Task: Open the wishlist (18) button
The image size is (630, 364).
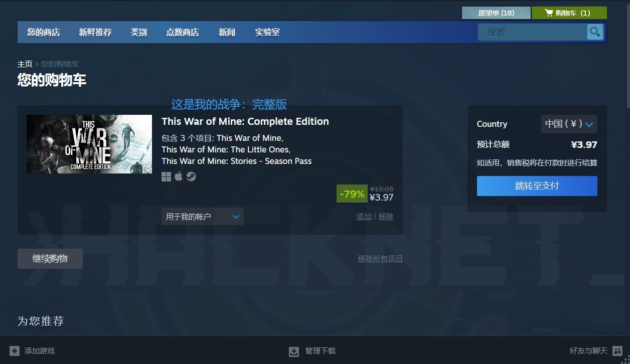Action: click(x=496, y=13)
